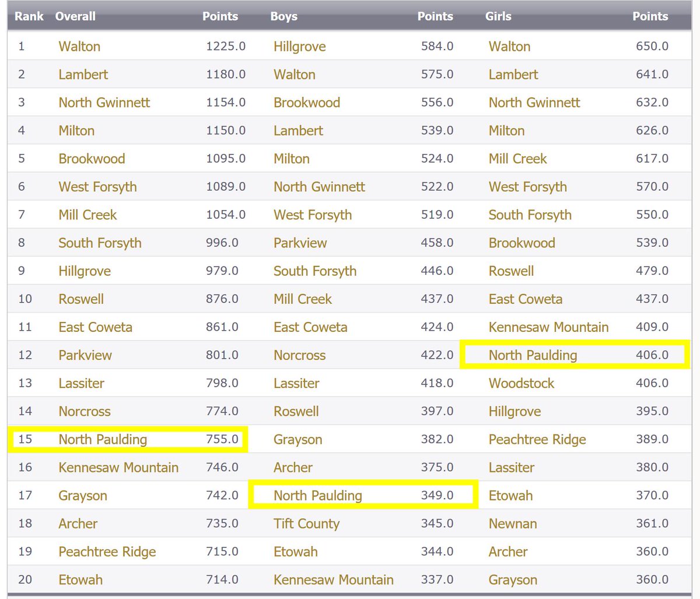The height and width of the screenshot is (599, 700).
Task: Select the 1225.0 overall points value
Action: [226, 46]
